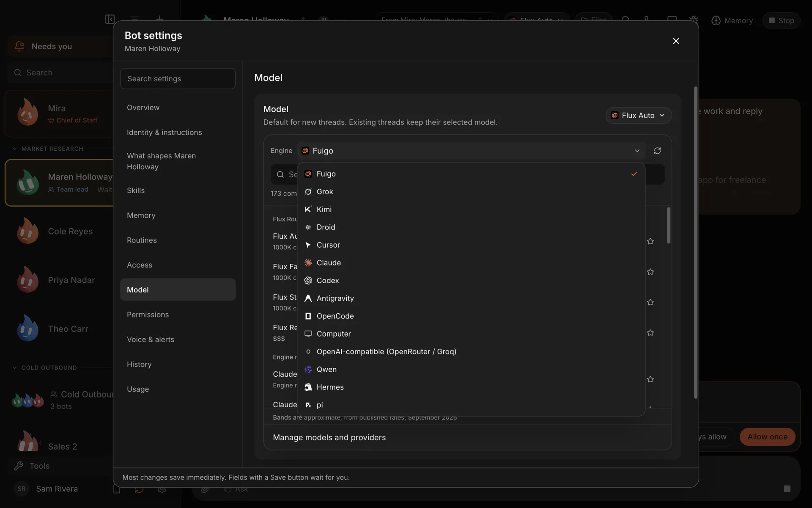Select Fuigo in the engine list

click(471, 174)
